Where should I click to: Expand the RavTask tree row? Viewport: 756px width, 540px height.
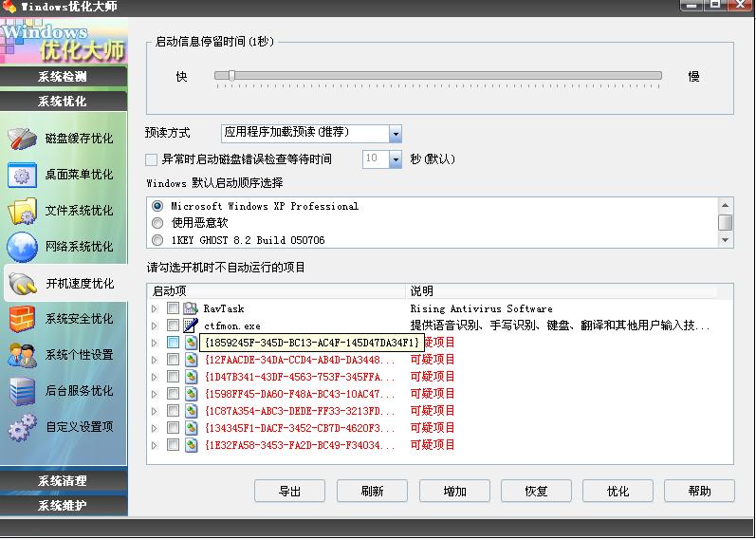tap(155, 308)
